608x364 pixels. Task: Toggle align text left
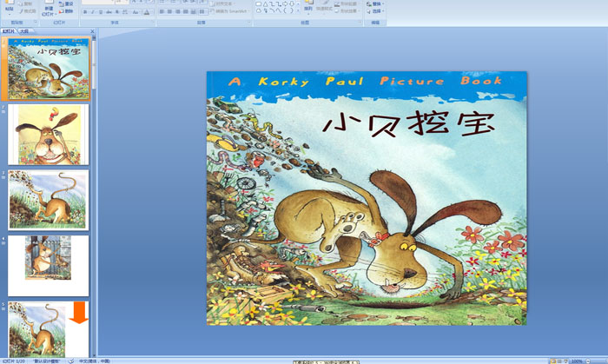(162, 11)
